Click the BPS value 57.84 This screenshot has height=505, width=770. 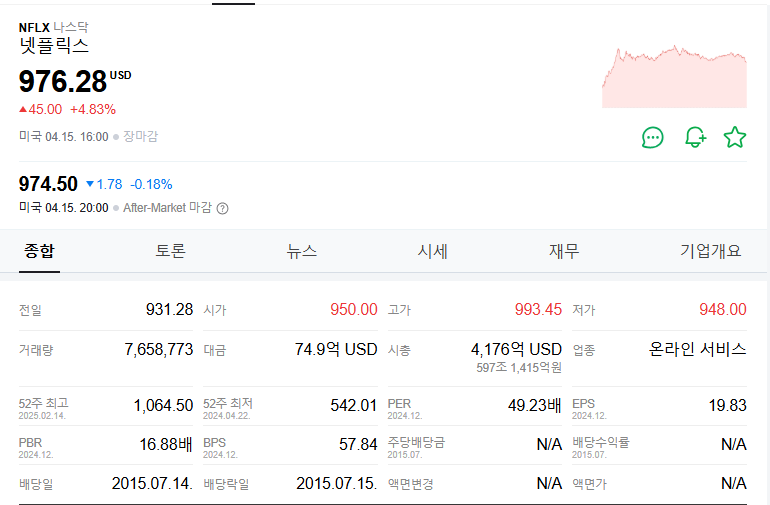click(358, 444)
